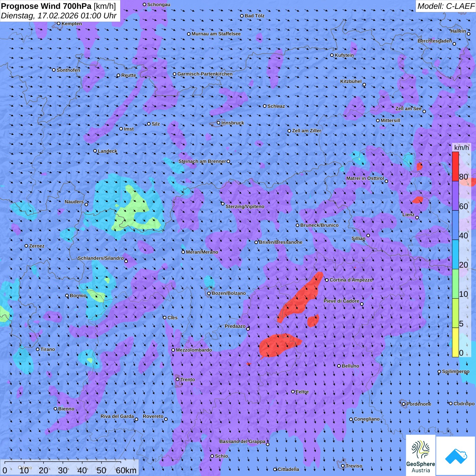Click the Innsbruck city marker
476x476 pixels.
click(219, 123)
